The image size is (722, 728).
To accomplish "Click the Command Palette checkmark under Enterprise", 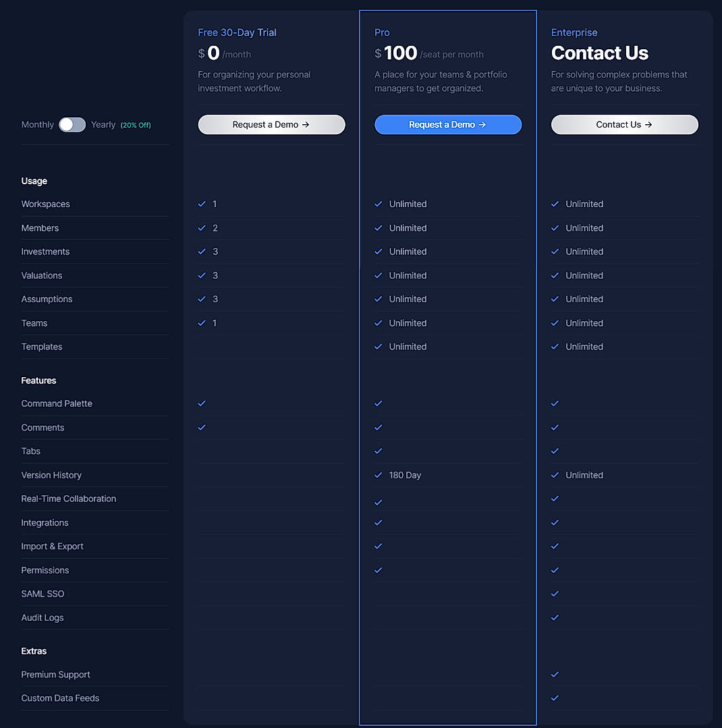I will pos(555,403).
